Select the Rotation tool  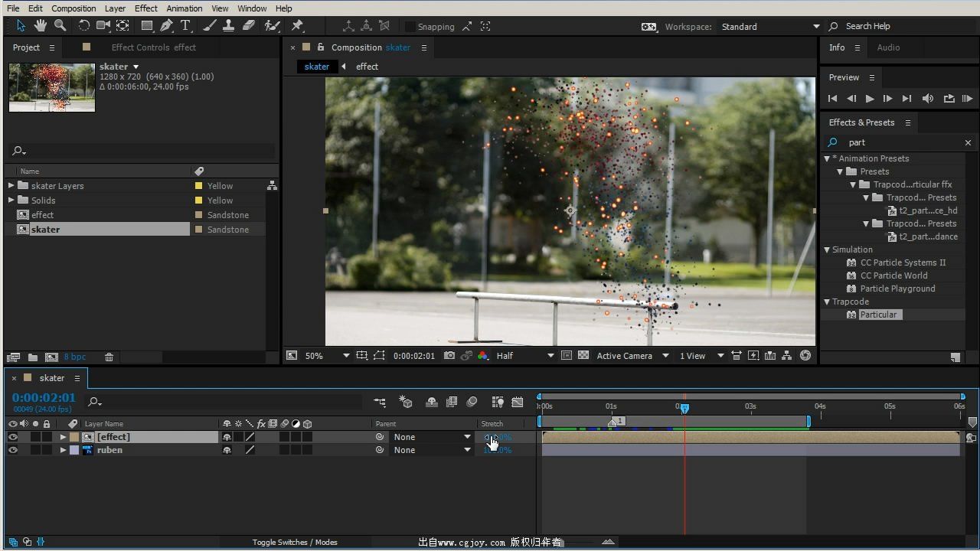84,26
